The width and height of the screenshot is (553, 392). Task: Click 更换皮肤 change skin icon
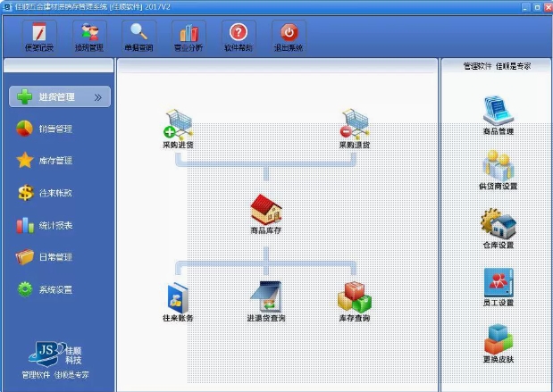coord(499,344)
